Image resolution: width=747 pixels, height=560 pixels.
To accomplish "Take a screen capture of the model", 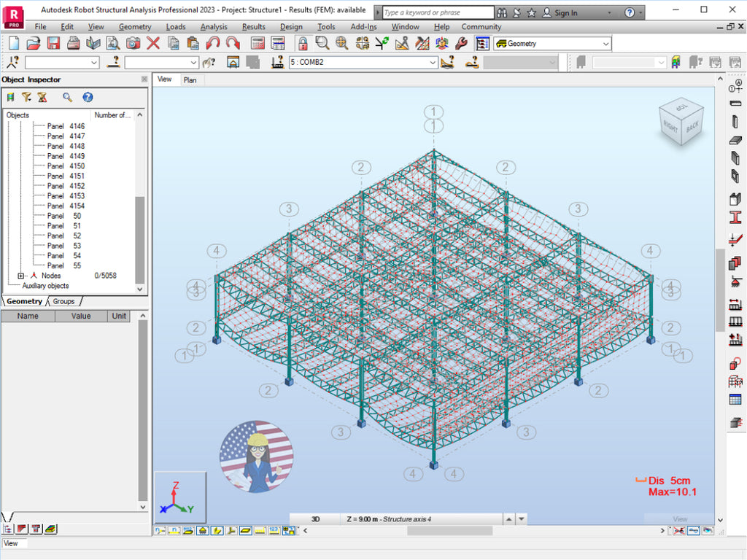I will pos(132,43).
